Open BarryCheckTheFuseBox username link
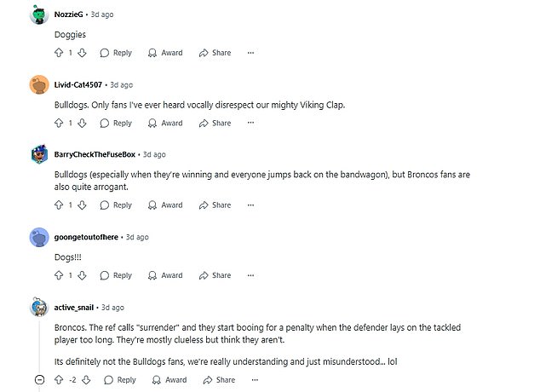Screen dimensions: 540x392 (x=95, y=154)
